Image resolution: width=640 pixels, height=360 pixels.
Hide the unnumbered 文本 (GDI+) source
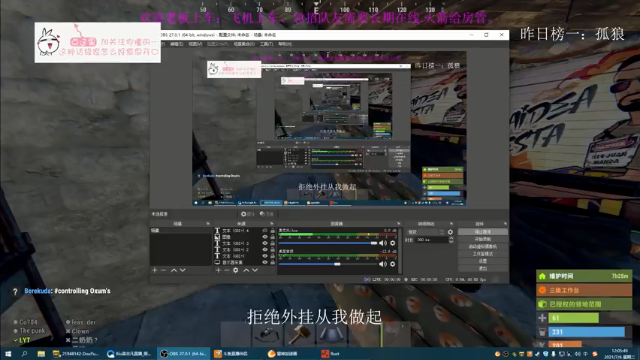tap(265, 256)
